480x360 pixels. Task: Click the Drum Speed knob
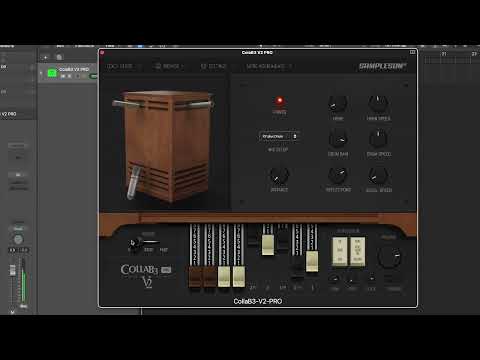point(378,139)
